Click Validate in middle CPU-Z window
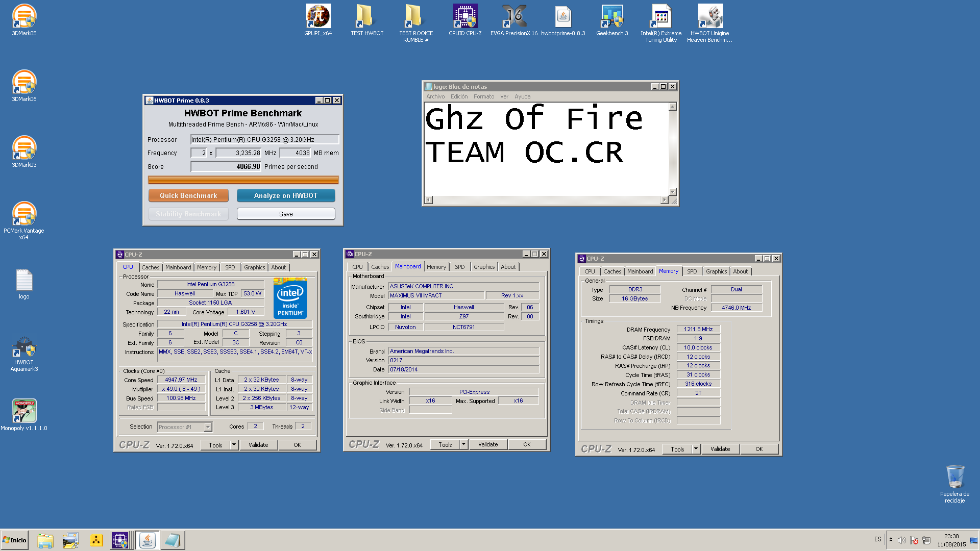Image resolution: width=980 pixels, height=551 pixels. coord(488,444)
